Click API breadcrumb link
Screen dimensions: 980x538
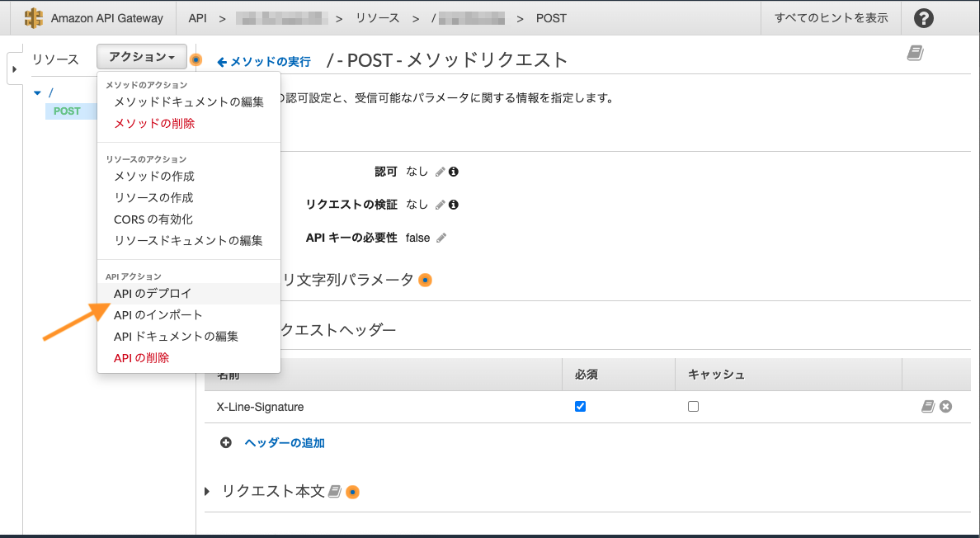pyautogui.click(x=197, y=18)
